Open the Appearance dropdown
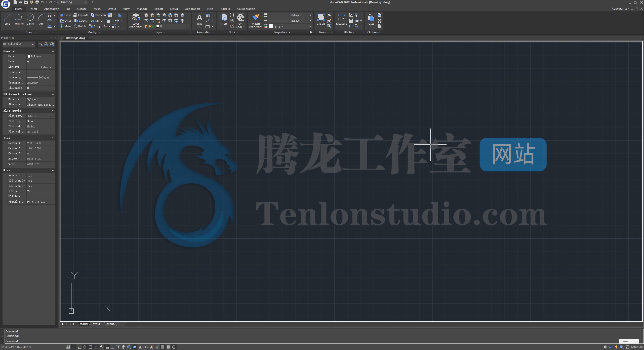This screenshot has width=644, height=350. 620,9
